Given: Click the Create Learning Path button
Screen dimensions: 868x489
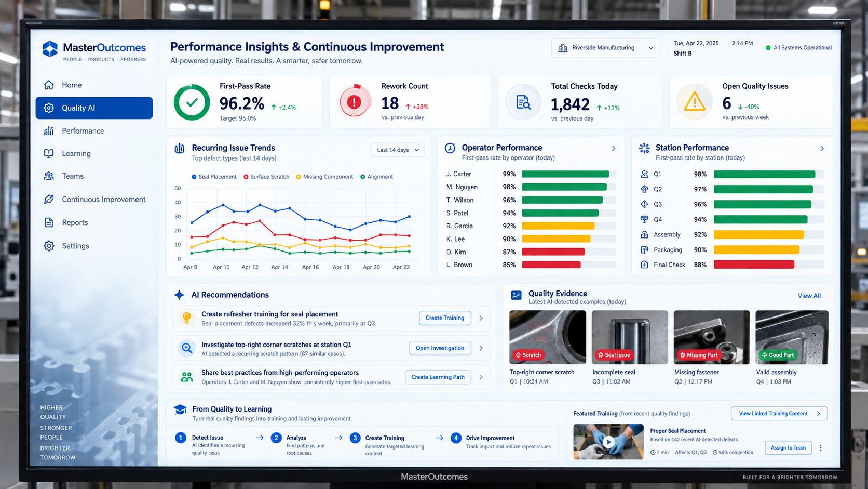Looking at the screenshot, I should (x=438, y=377).
